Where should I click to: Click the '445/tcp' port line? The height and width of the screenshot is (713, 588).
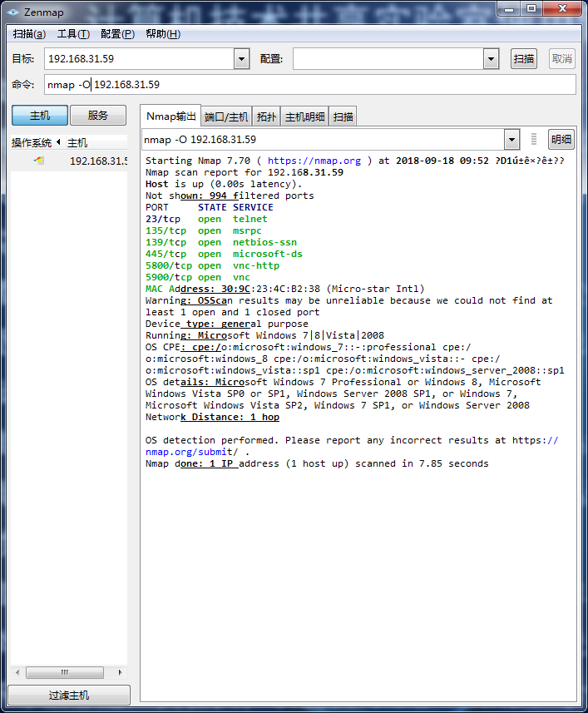coord(224,255)
